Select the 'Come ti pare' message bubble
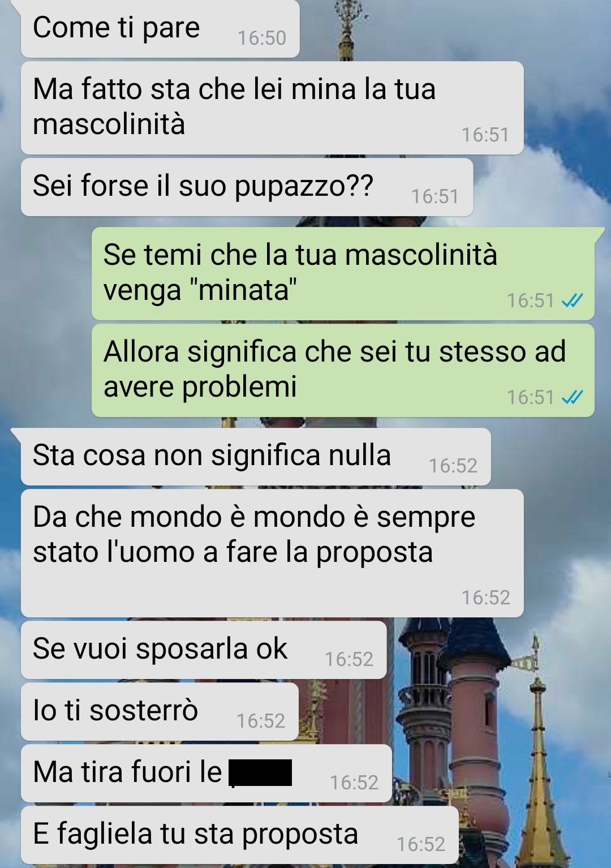 [160, 28]
